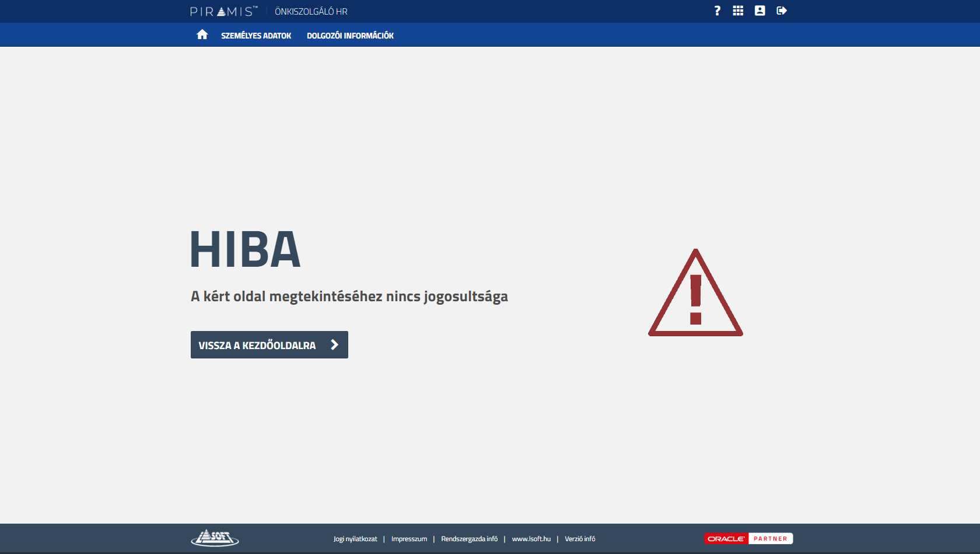Click the red warning triangle icon
980x554 pixels.
[695, 294]
